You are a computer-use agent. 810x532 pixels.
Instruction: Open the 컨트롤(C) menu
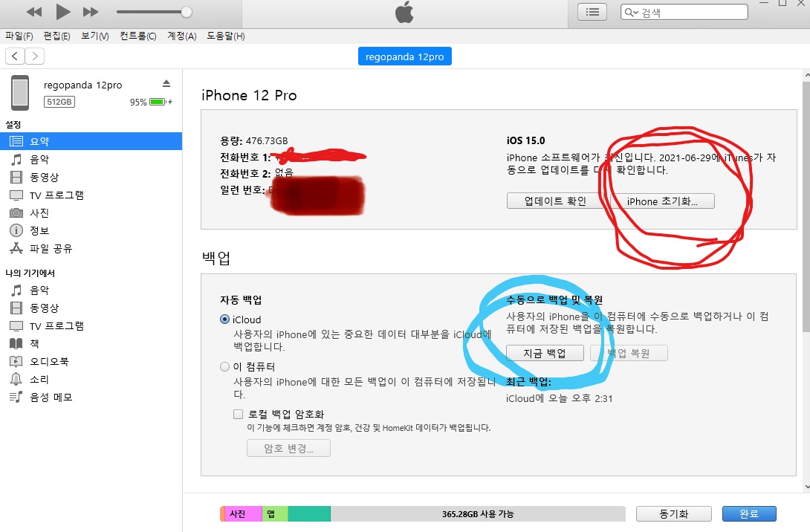coord(137,36)
